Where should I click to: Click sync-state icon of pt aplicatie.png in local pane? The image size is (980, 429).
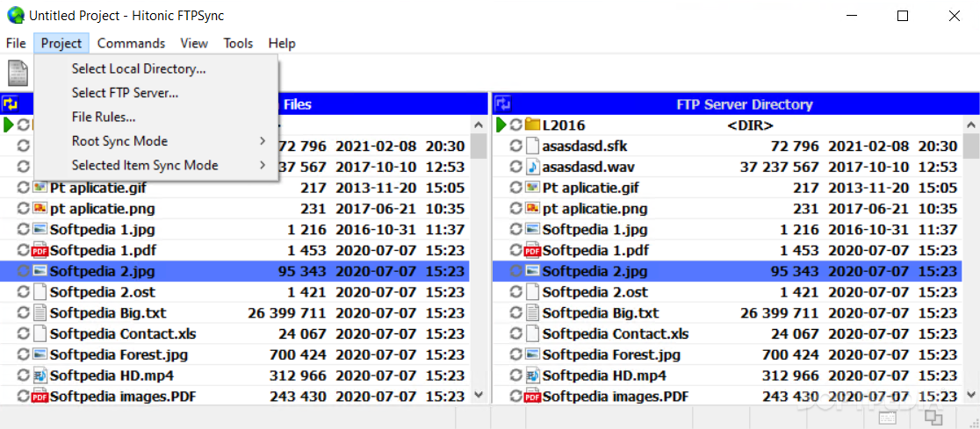coord(24,209)
